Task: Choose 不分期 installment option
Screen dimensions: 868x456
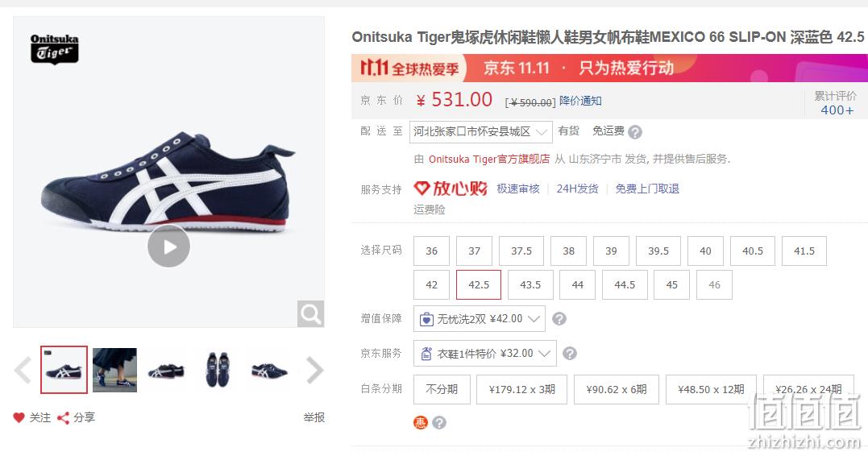Action: tap(442, 390)
